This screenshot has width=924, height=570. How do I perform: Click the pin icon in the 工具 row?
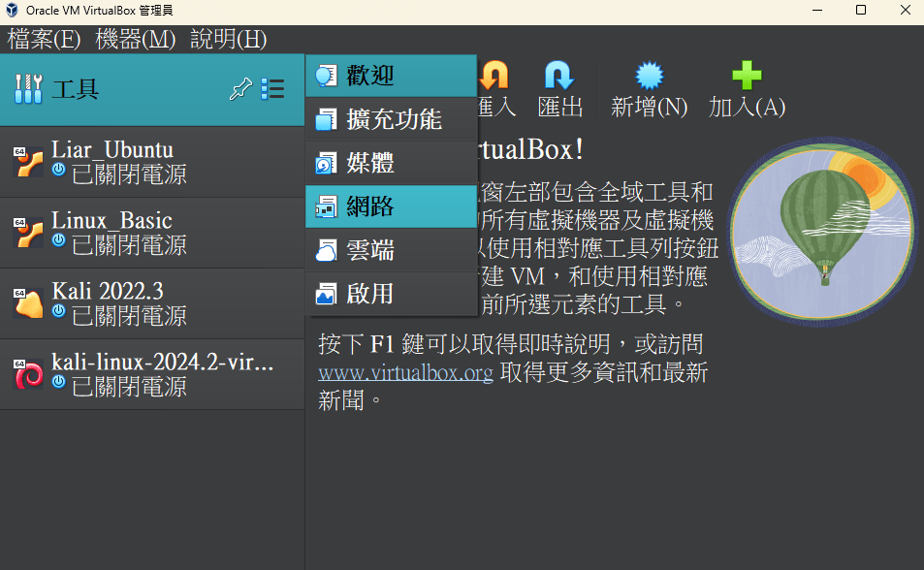(x=240, y=89)
